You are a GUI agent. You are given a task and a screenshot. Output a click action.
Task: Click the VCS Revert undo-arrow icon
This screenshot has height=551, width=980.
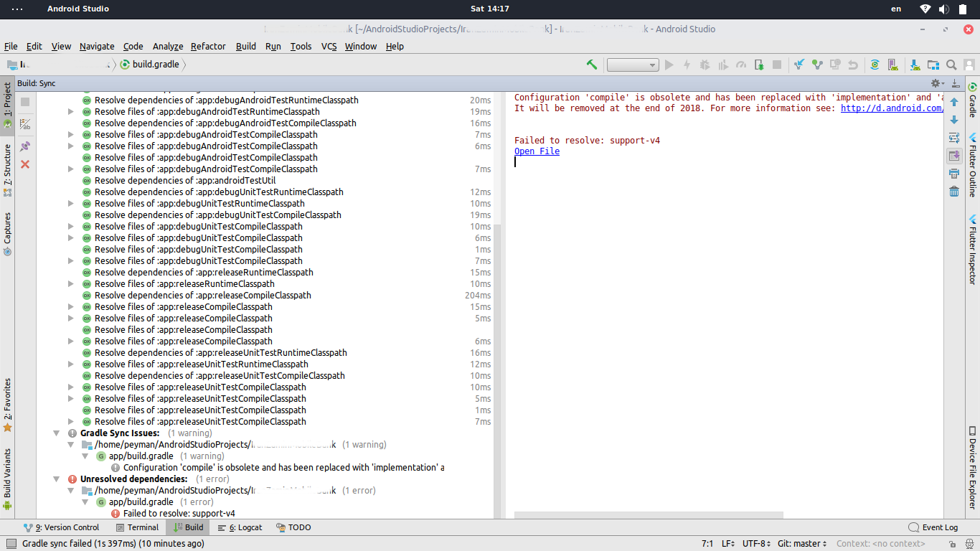[853, 65]
